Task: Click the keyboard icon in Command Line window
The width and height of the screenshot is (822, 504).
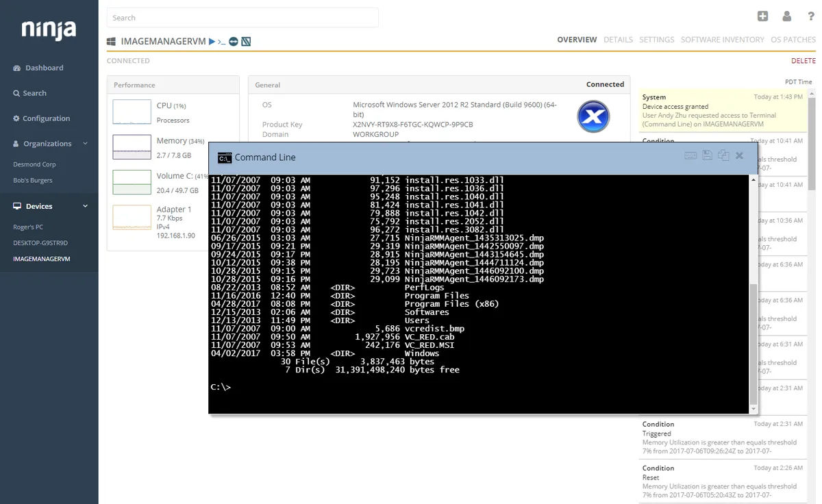Action: 690,156
